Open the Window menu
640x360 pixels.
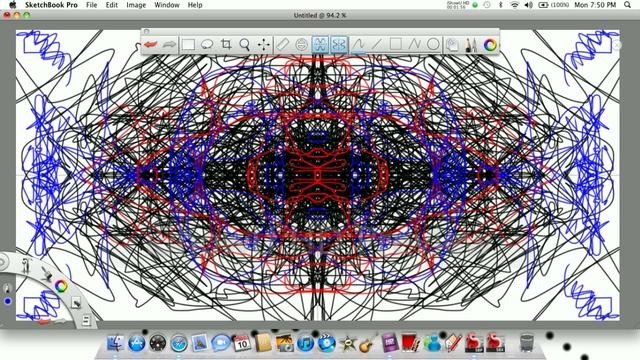[167, 5]
